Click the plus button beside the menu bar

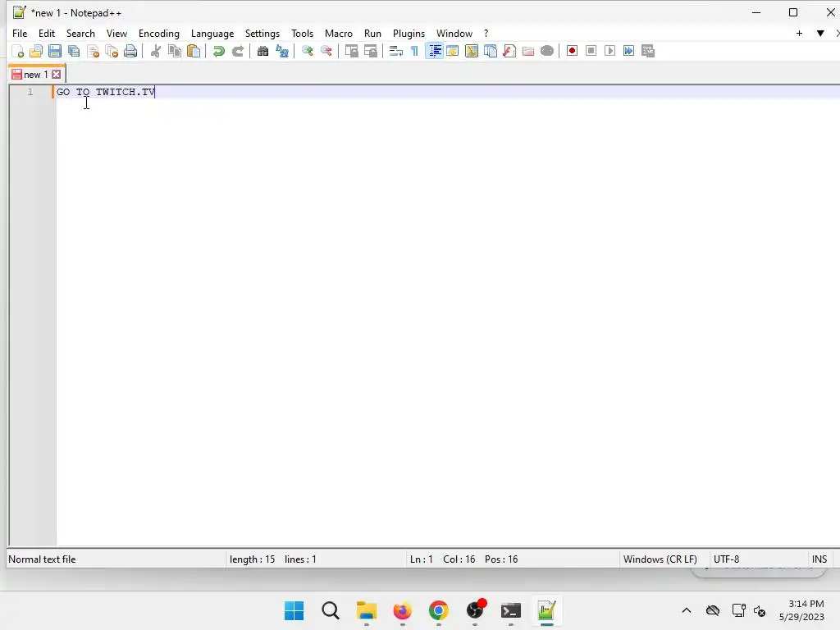(799, 33)
